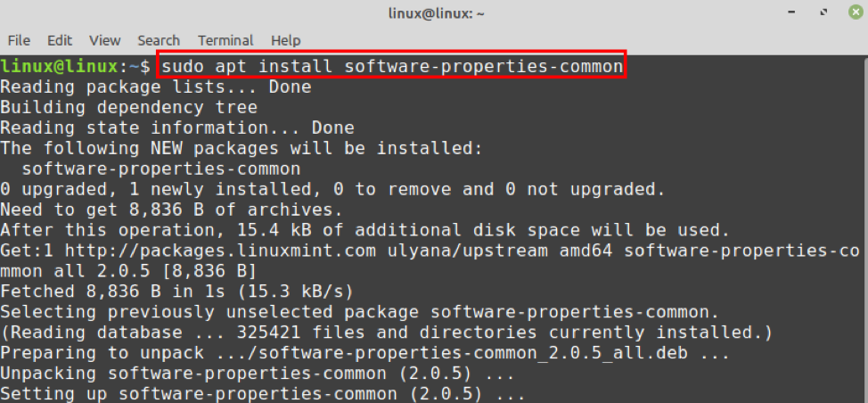Click the 'Need to get 8,836 B' line

(171, 210)
